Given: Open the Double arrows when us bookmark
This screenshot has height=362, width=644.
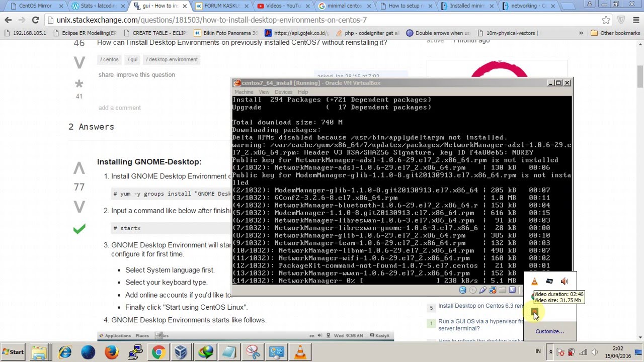Looking at the screenshot, I should coord(438,33).
